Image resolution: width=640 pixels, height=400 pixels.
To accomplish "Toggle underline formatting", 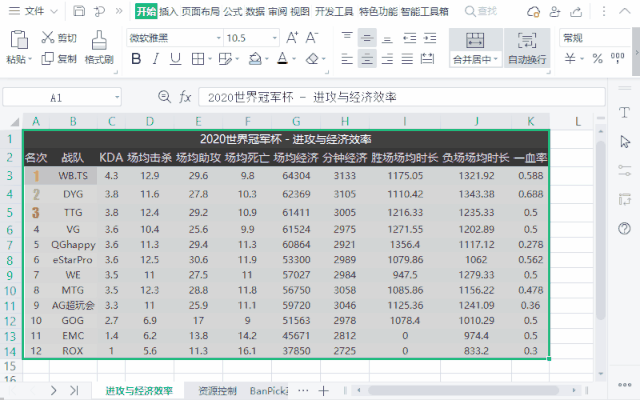I will pos(176,59).
